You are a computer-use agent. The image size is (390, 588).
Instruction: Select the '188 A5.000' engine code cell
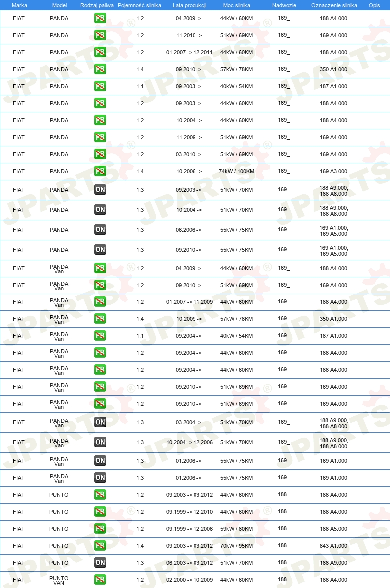(334, 529)
